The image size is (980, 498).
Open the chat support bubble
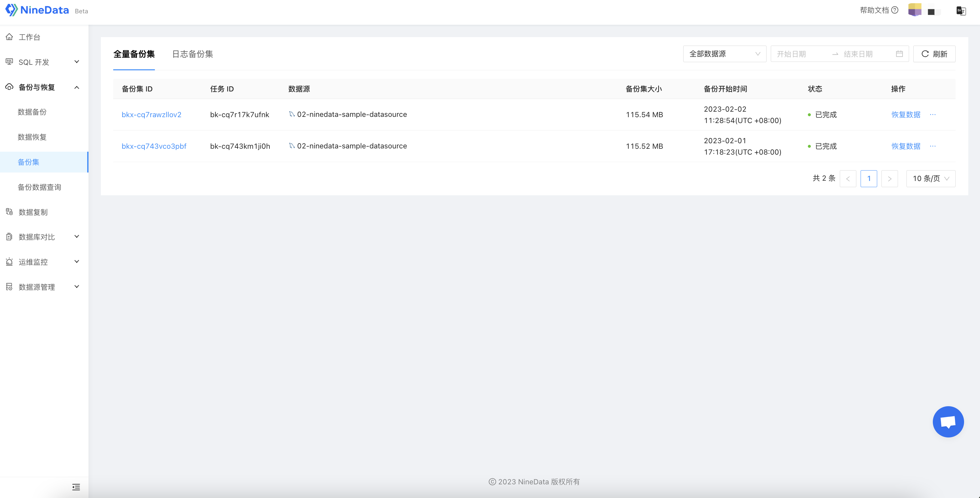point(948,422)
